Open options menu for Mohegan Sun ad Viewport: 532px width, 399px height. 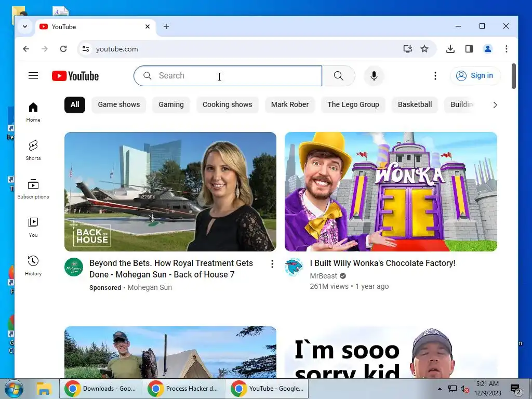pos(272,263)
